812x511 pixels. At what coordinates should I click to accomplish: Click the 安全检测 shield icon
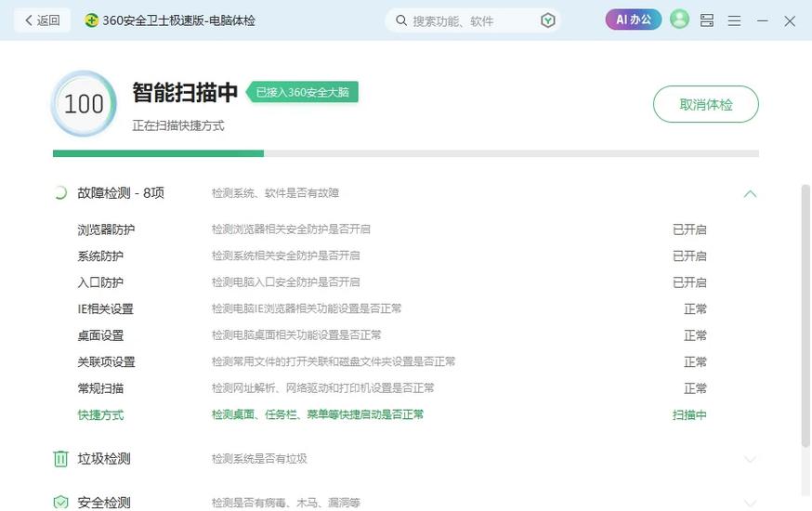(60, 503)
